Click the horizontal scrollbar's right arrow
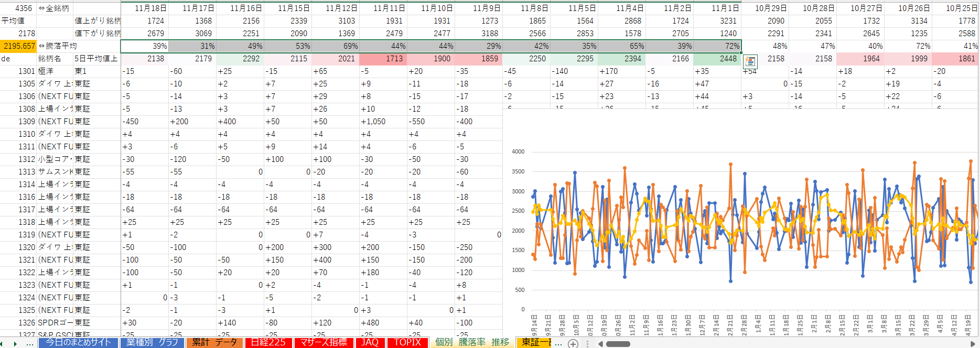This screenshot has height=348, width=980. point(973,344)
